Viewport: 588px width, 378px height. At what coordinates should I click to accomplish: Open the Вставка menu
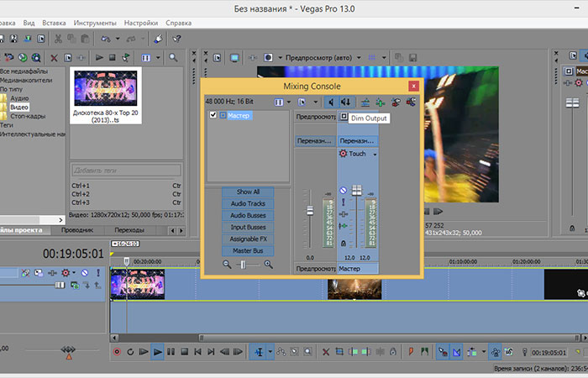coord(54,23)
